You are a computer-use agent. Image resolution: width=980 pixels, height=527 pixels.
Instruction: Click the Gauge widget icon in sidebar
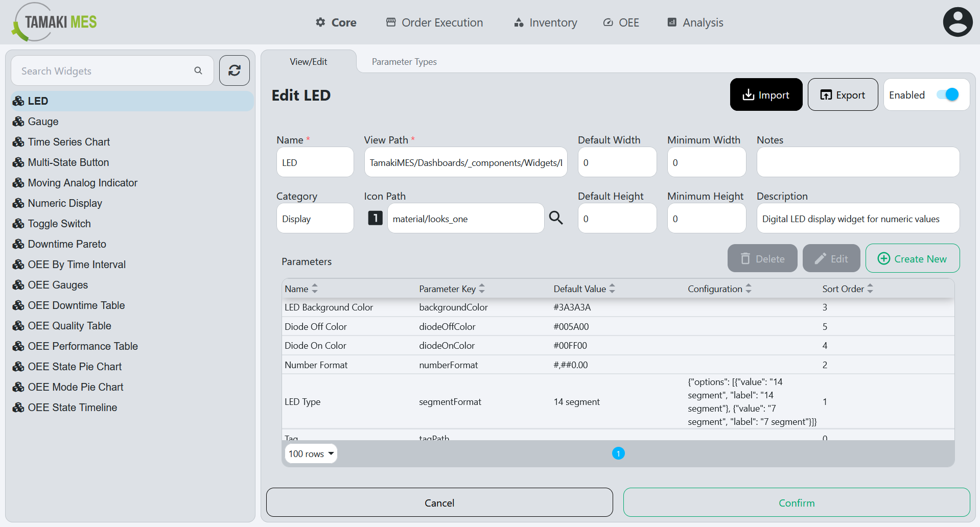[x=19, y=122]
